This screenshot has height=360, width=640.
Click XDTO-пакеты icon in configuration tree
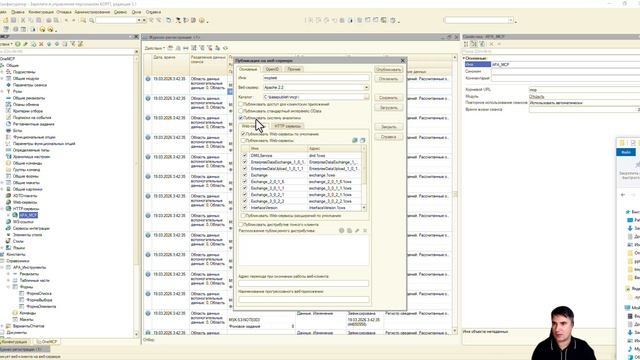point(8,196)
